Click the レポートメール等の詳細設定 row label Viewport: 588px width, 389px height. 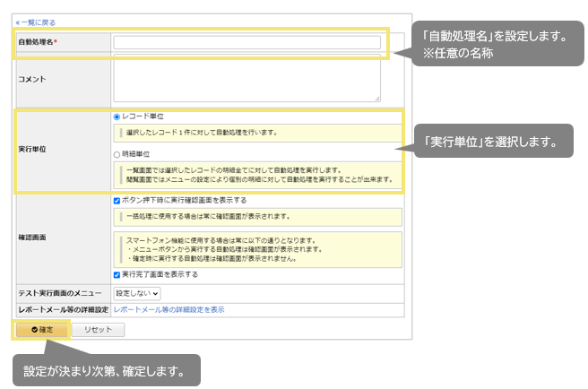coord(64,310)
